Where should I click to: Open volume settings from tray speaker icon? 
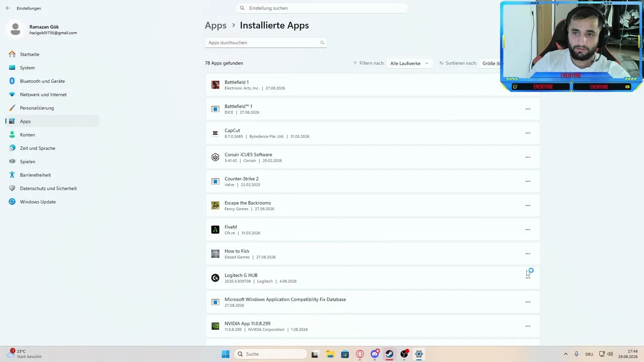pyautogui.click(x=610, y=354)
